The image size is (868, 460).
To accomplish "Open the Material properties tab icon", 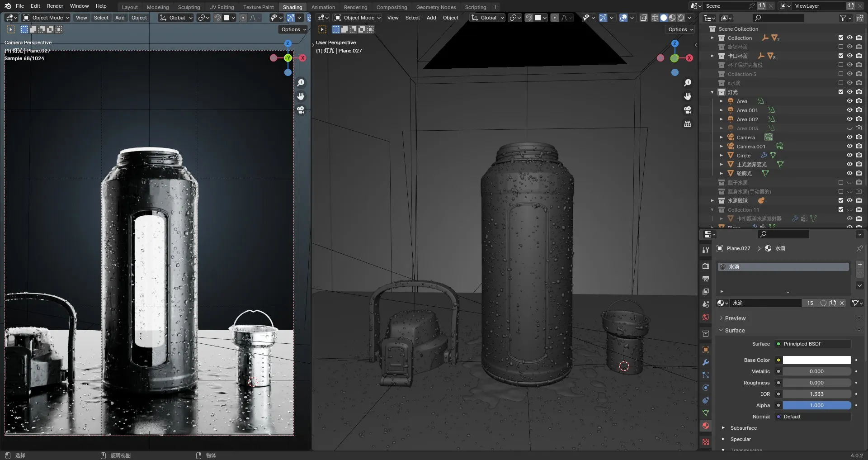I will tap(706, 426).
